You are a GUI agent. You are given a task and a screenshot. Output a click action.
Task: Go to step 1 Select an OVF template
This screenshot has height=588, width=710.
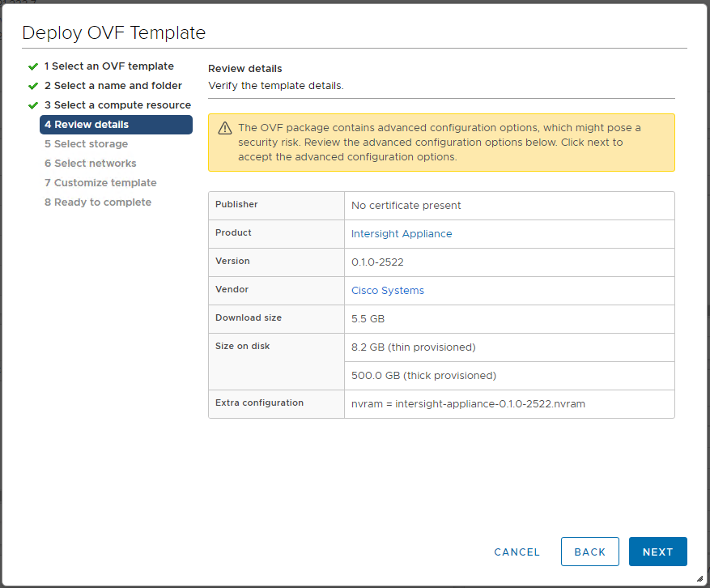pyautogui.click(x=108, y=66)
